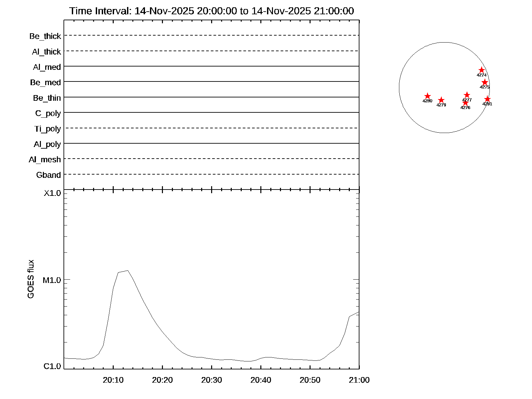Click the Gband filter label
This screenshot has width=532, height=399.
point(49,175)
